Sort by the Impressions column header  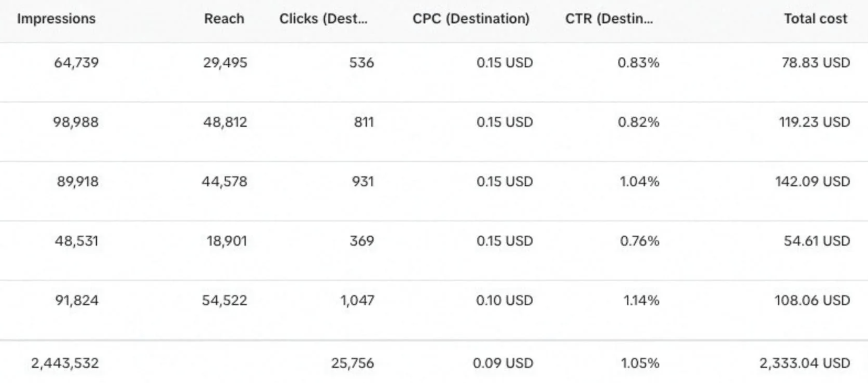coord(56,19)
